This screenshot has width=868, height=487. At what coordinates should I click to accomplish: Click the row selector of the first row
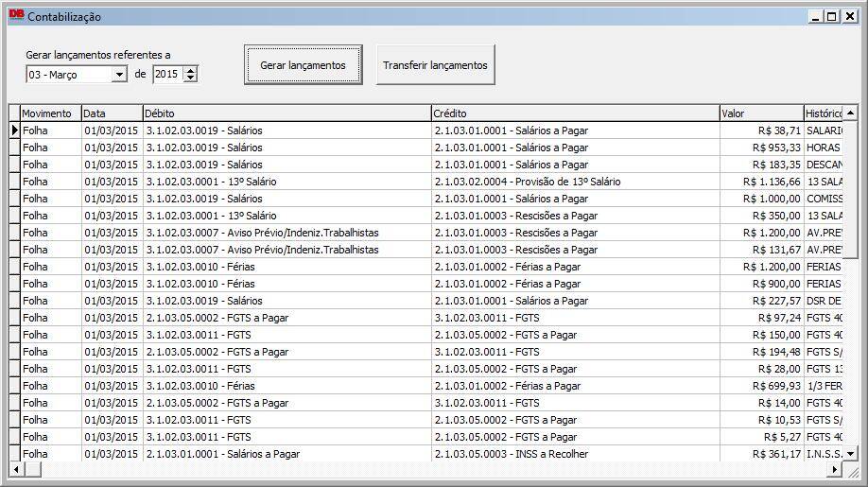pos(14,130)
